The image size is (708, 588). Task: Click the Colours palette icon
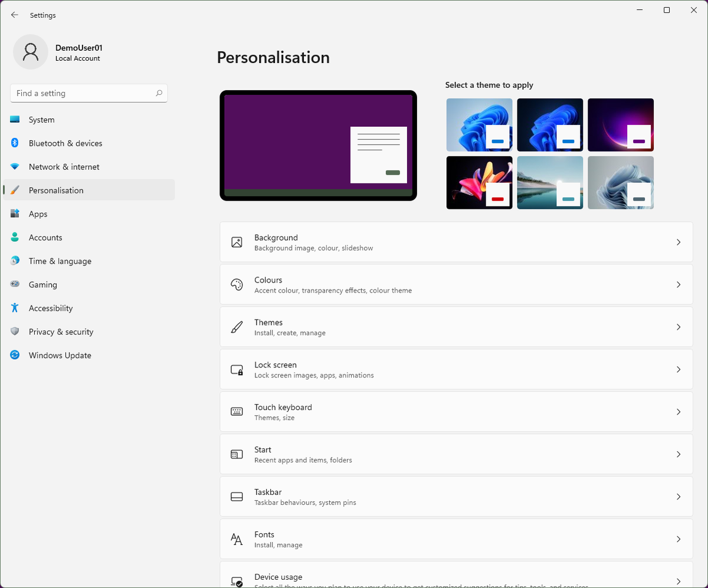[x=237, y=285]
